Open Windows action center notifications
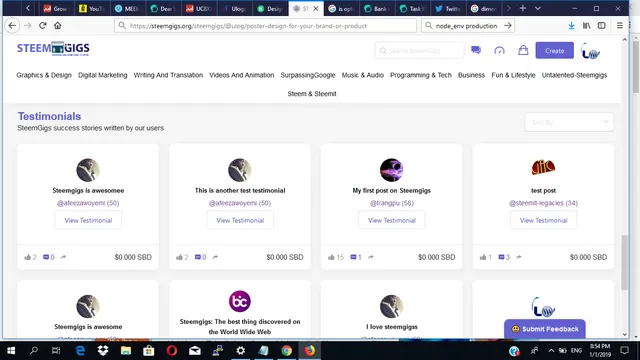The height and width of the screenshot is (360, 640). pos(624,351)
